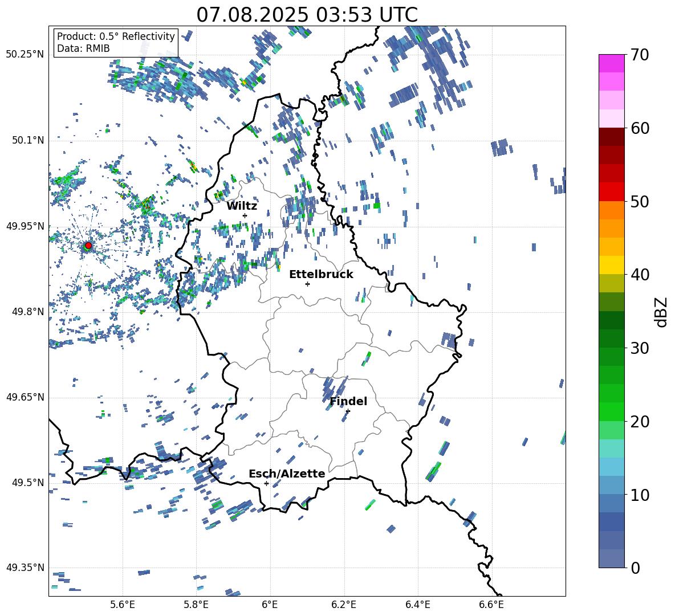Click the 5.6°E longitude label

point(123,605)
